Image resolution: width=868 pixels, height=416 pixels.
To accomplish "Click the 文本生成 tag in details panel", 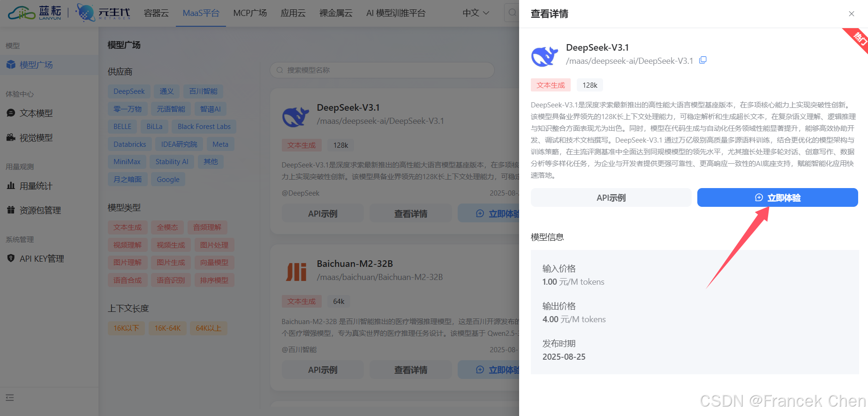I will (x=551, y=85).
